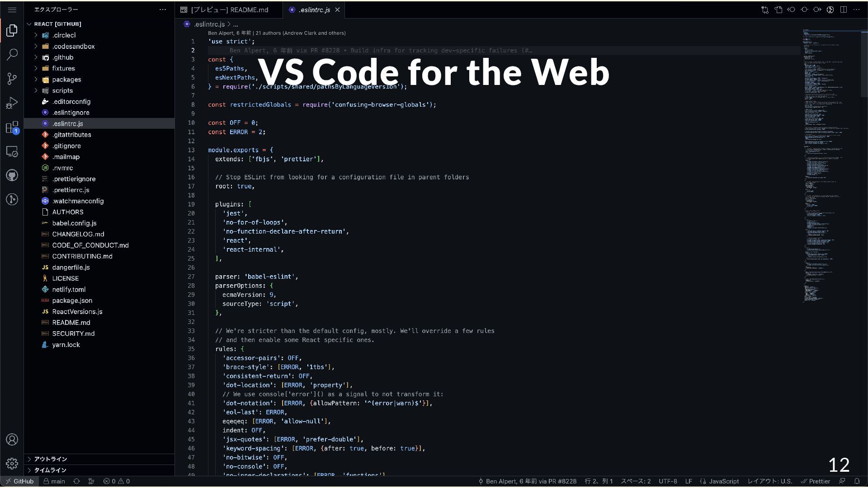Open package.json in the file tree
This screenshot has height=488, width=868.
click(x=72, y=300)
